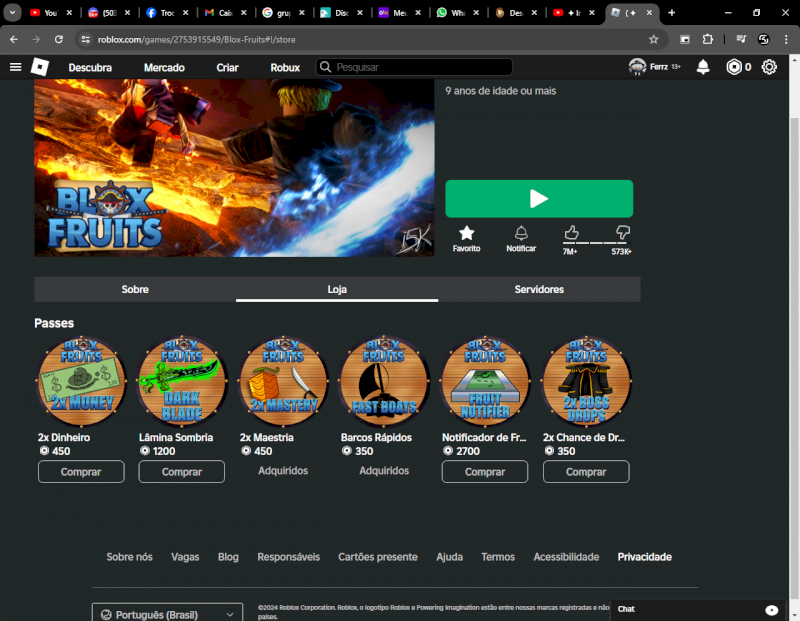Open the settings gear icon
Viewport: 800px width, 621px height.
pos(769,67)
